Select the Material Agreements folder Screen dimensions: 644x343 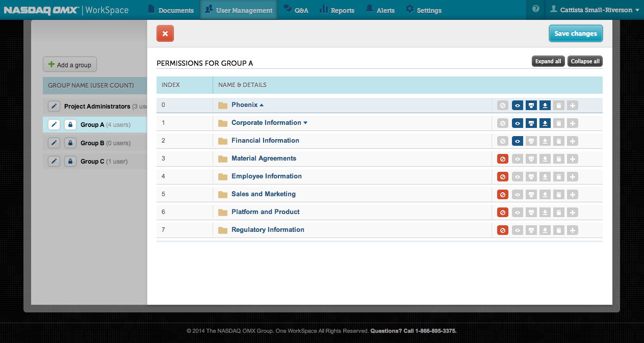click(264, 158)
